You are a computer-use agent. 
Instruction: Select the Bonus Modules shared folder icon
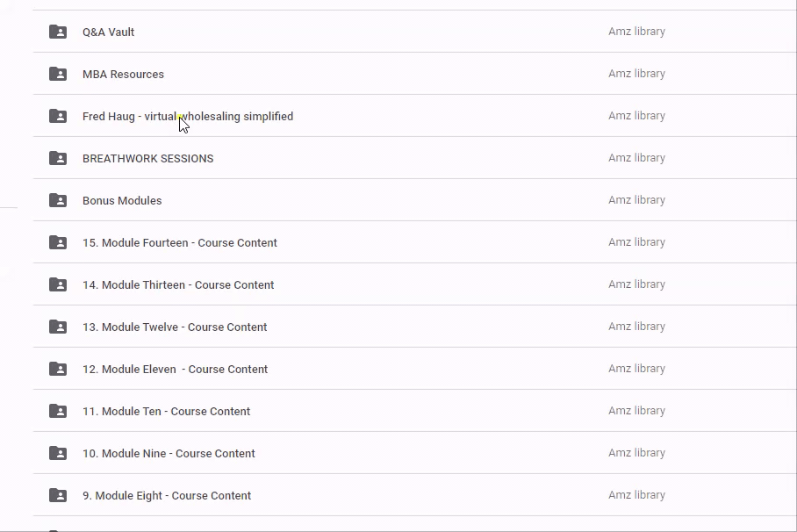(58, 200)
